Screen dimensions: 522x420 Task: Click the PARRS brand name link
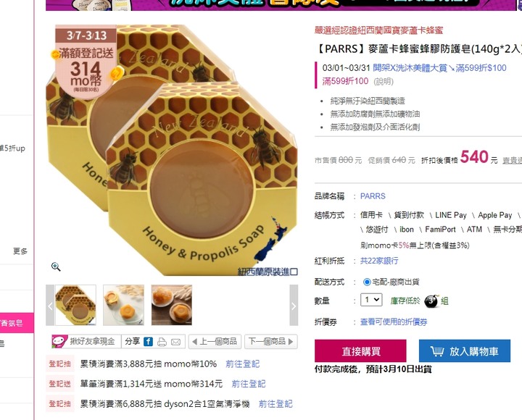pos(373,196)
